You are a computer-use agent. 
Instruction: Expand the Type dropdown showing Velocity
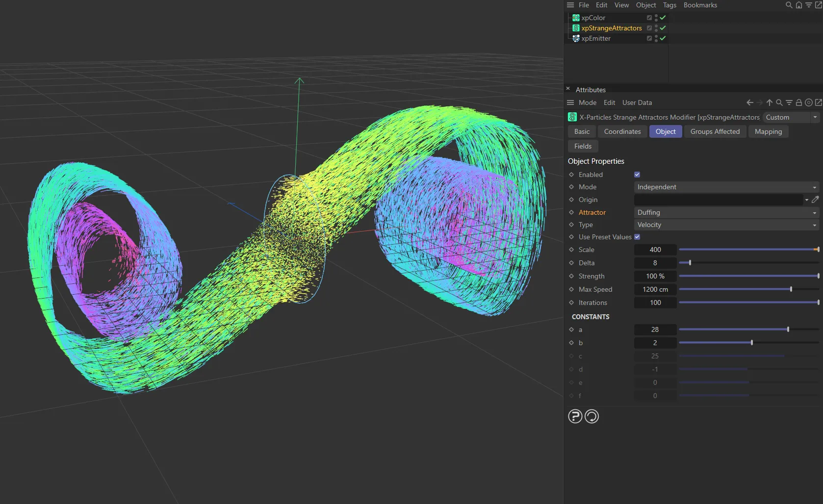click(x=726, y=225)
